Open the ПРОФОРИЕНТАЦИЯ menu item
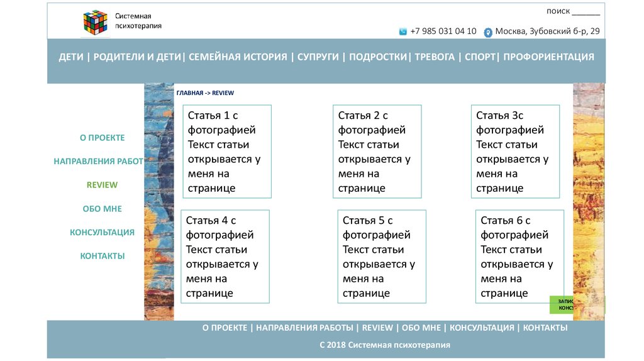The image size is (644, 361). 548,57
